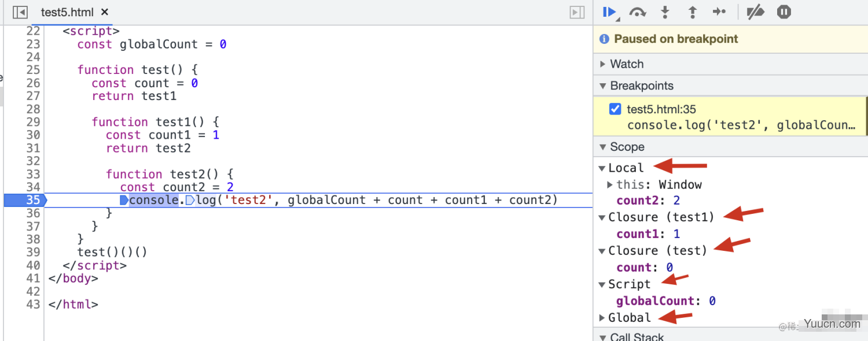This screenshot has height=341, width=868.
Task: Toggle pause on exceptions
Action: pos(784,12)
